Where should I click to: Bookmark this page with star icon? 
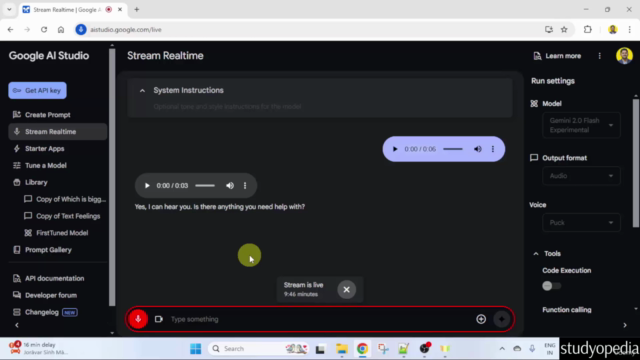point(564,29)
